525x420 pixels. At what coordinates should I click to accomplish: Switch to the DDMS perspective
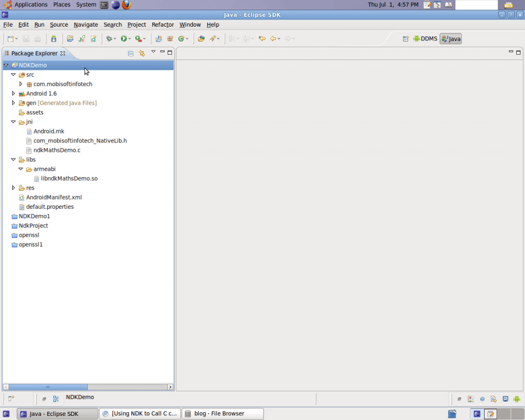coord(425,38)
